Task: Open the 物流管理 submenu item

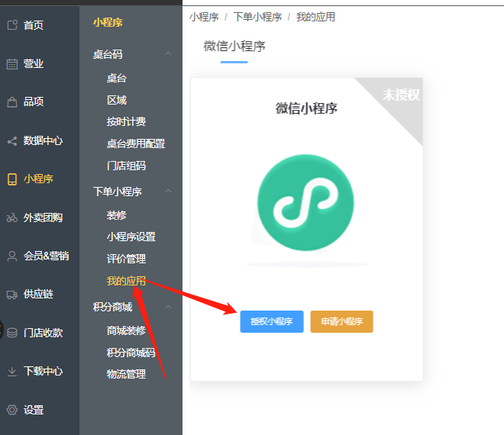Action: click(x=126, y=374)
